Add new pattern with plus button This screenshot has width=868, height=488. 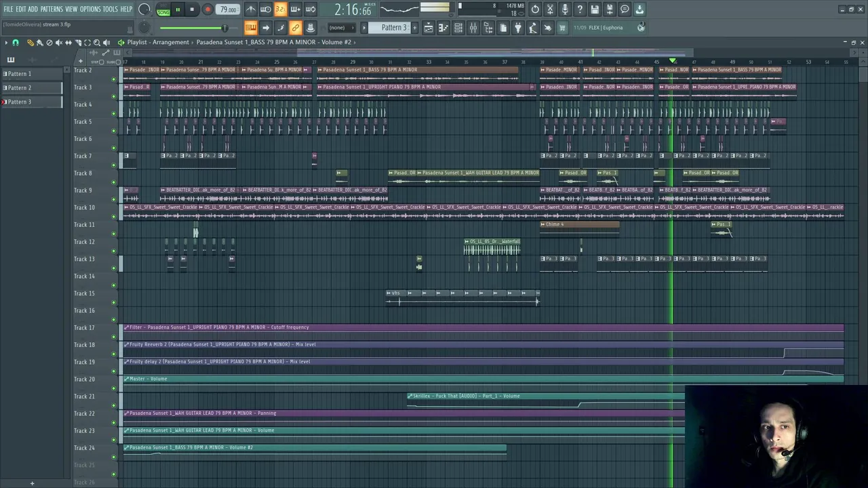(x=414, y=28)
